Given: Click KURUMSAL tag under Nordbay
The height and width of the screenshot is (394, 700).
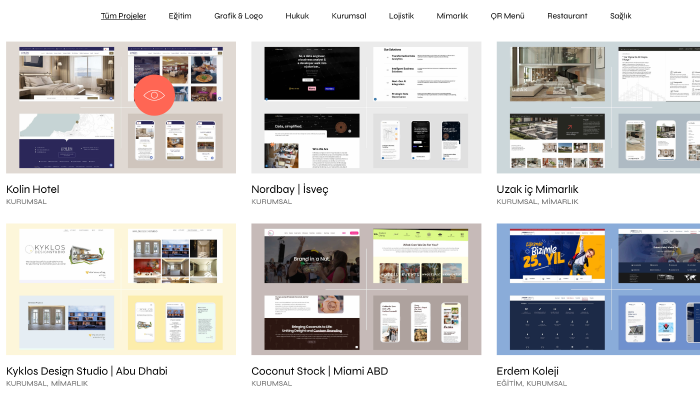Looking at the screenshot, I should click(x=271, y=202).
